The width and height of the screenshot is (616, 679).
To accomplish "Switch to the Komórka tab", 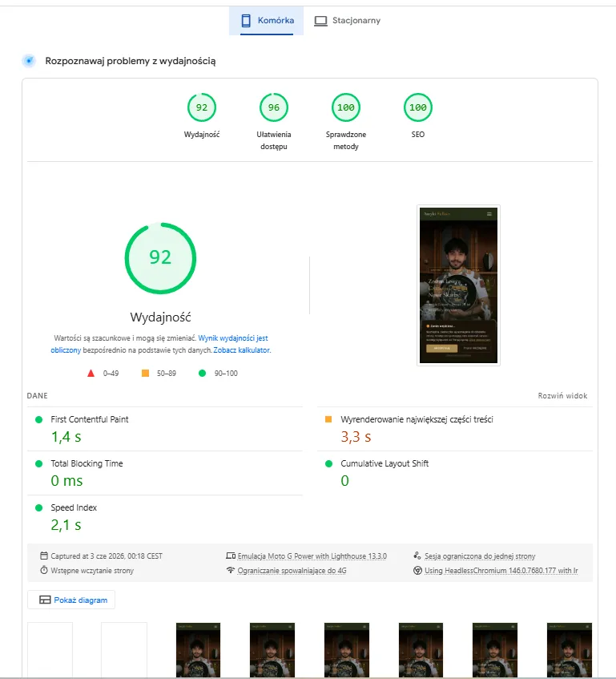I will [x=267, y=21].
